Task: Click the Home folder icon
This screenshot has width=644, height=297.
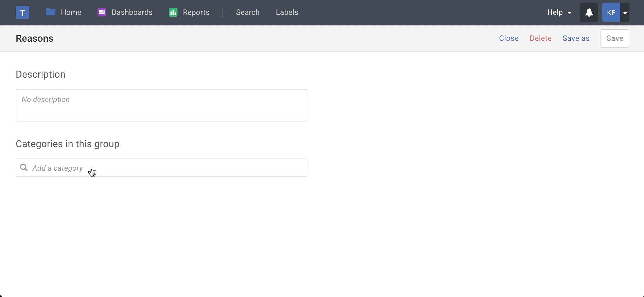Action: pyautogui.click(x=51, y=12)
